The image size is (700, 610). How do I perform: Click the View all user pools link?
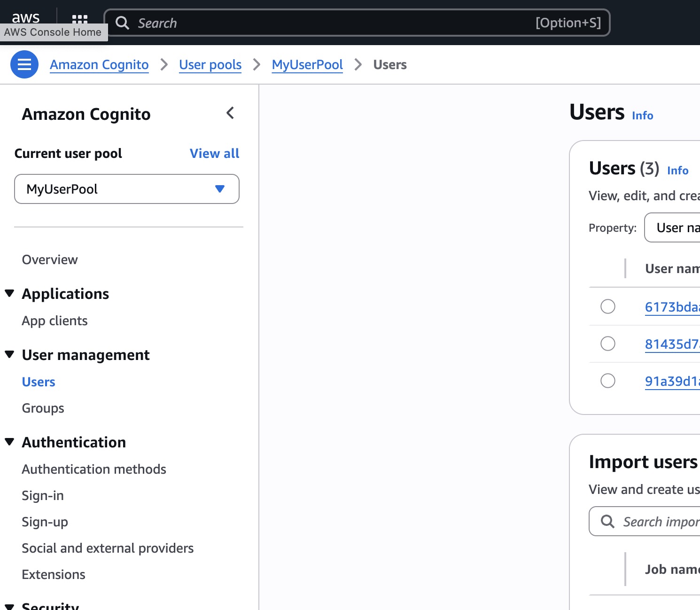[214, 154]
